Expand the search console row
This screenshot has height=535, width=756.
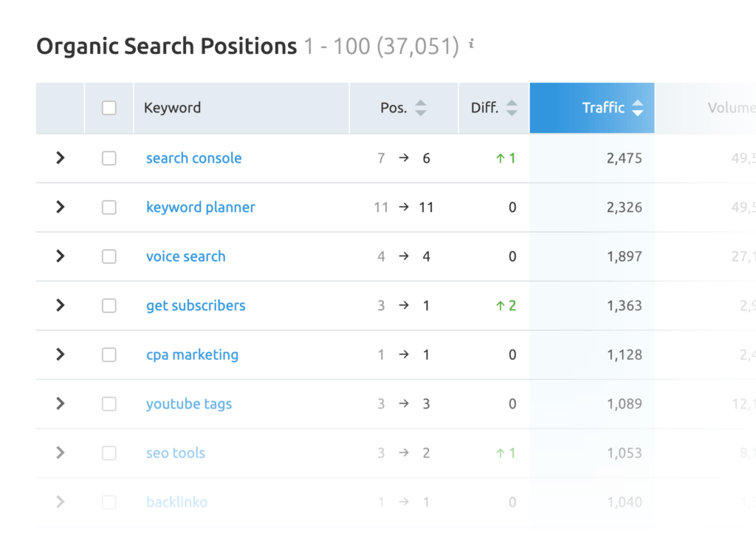tap(59, 157)
